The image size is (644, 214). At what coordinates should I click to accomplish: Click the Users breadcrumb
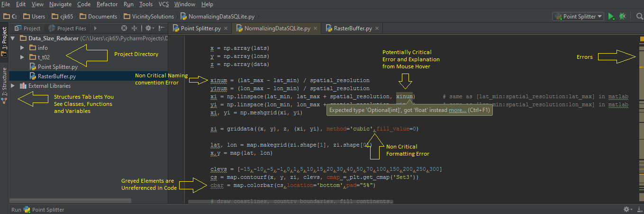click(x=35, y=16)
